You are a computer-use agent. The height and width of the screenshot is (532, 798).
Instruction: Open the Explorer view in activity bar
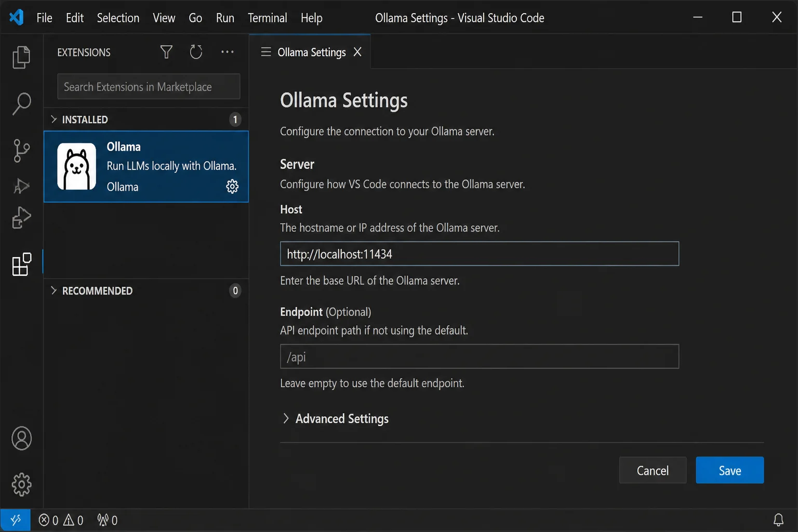[x=21, y=57]
